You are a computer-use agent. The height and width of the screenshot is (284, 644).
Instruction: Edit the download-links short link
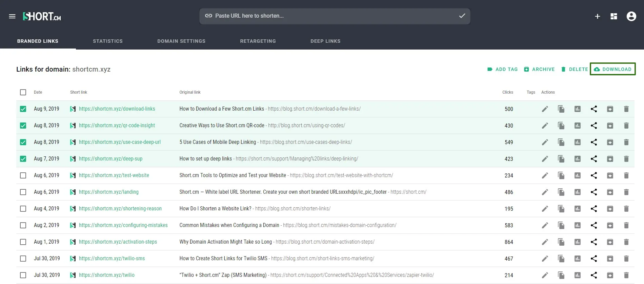click(545, 109)
